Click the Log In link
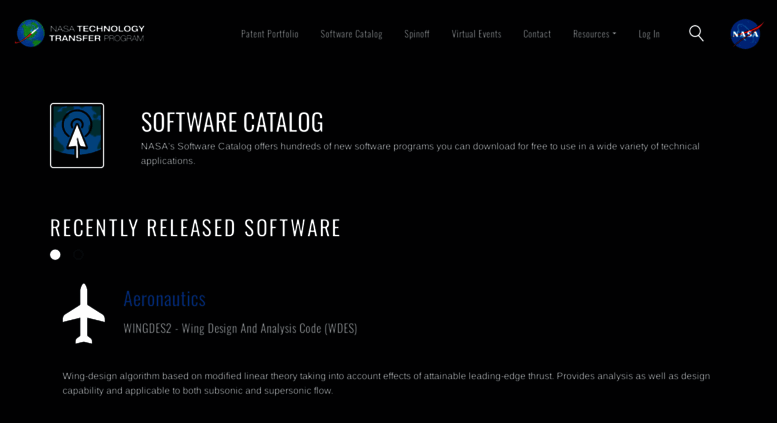The height and width of the screenshot is (423, 777). point(649,34)
